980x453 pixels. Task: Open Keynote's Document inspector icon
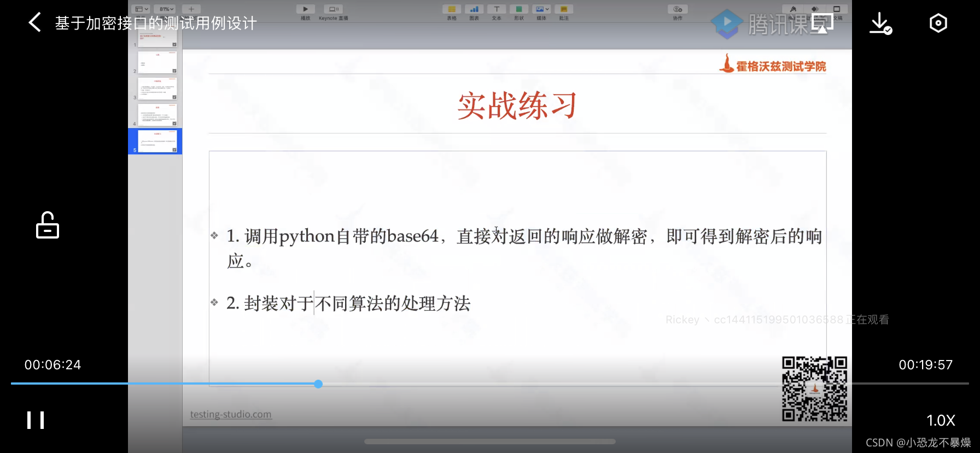point(837,9)
